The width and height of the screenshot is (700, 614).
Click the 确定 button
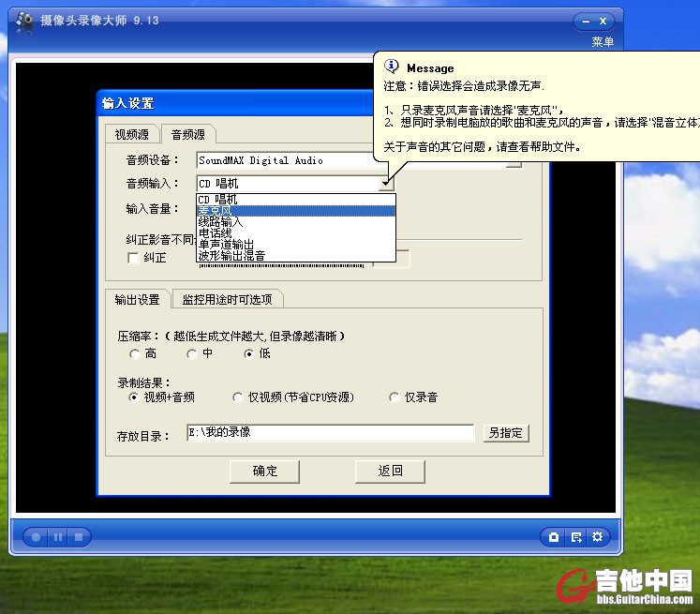pyautogui.click(x=265, y=472)
